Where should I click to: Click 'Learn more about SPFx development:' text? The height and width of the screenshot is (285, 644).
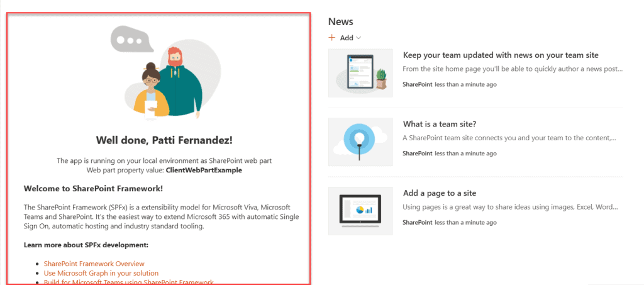tap(86, 245)
